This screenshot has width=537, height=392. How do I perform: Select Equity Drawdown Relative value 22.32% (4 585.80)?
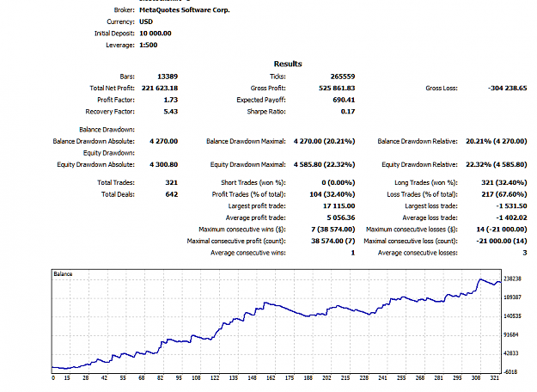click(x=497, y=164)
